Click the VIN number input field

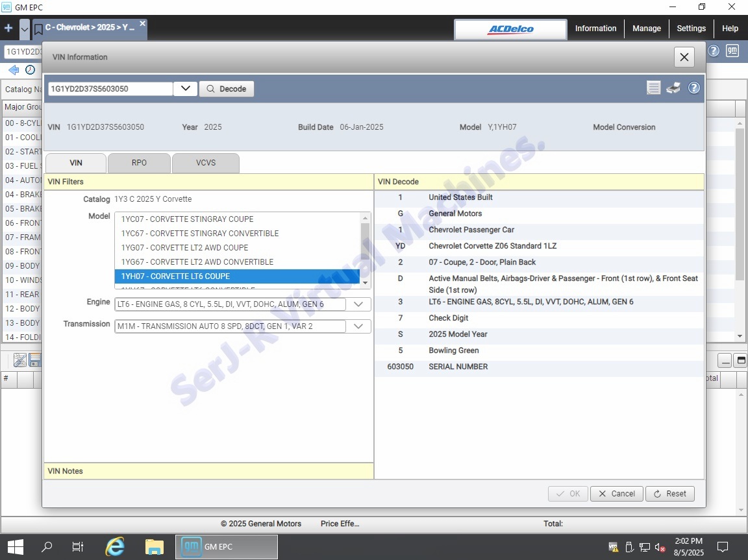[110, 89]
